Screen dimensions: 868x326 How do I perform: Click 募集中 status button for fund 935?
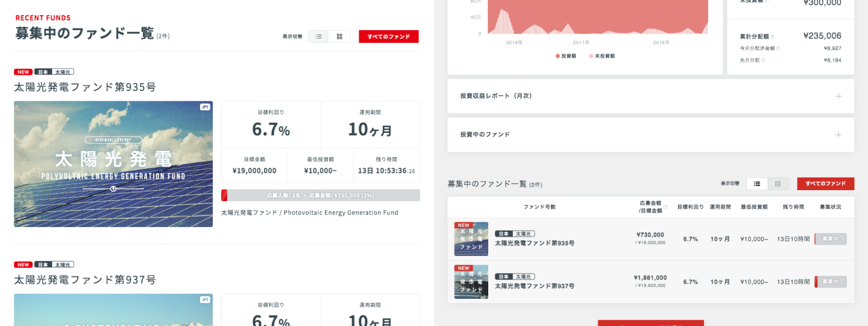[x=831, y=239]
